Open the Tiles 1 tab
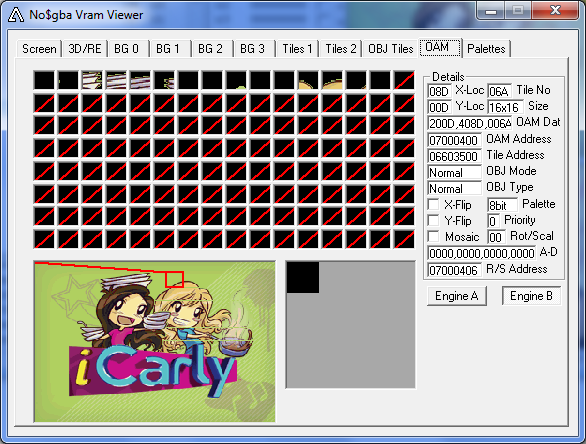The height and width of the screenshot is (444, 586). pos(297,49)
